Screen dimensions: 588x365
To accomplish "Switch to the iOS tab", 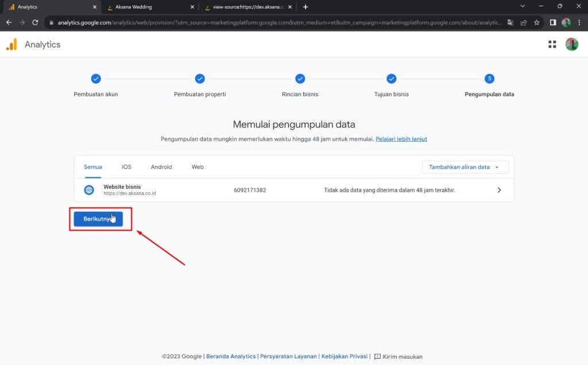I will (126, 167).
